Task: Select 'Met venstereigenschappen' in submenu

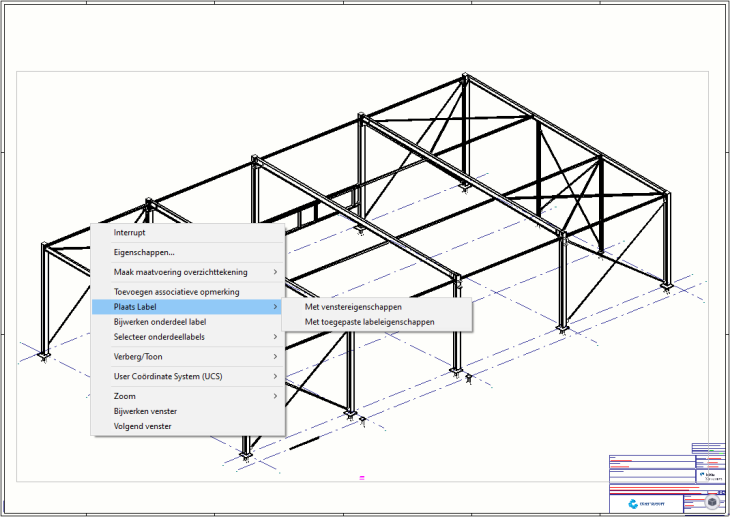Action: click(x=353, y=307)
